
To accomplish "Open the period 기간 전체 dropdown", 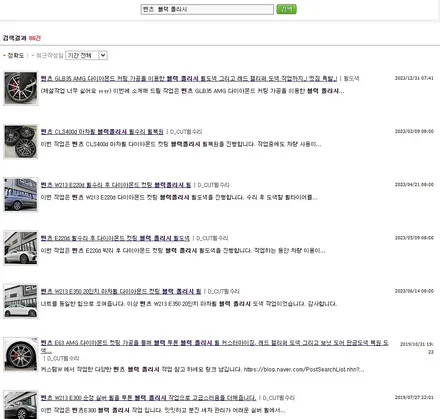I will coord(86,55).
